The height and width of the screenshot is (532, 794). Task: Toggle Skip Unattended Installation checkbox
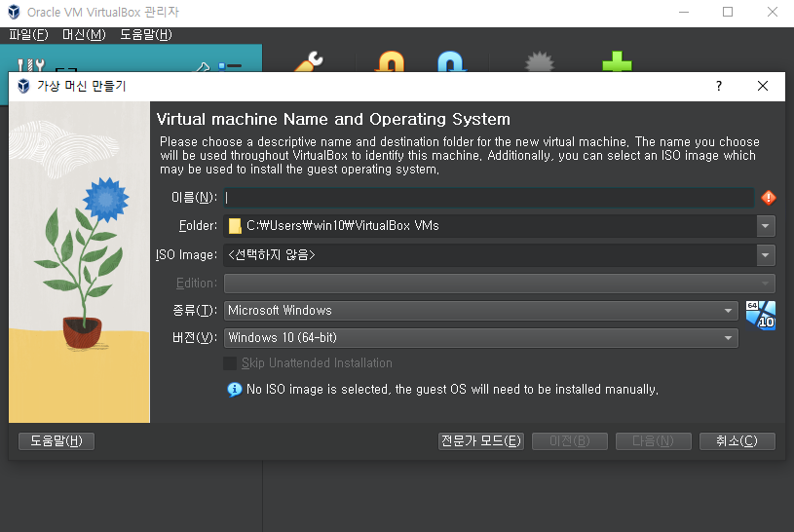point(230,363)
